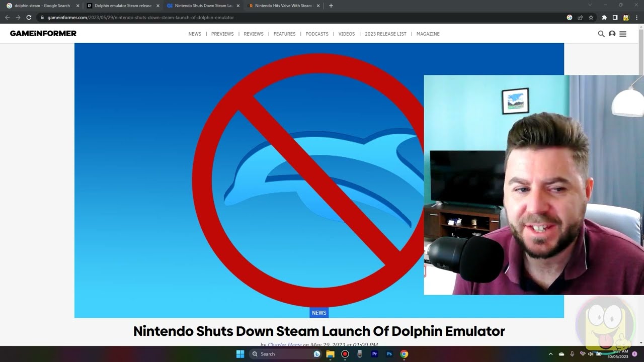Viewport: 644px width, 362px height.
Task: Bookmark this page with the star icon
Action: click(591, 17)
